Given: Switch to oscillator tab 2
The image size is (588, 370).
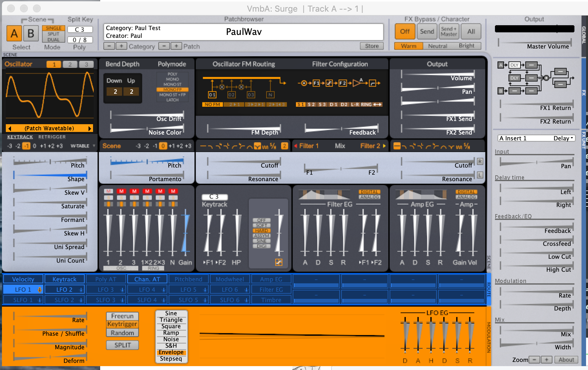Looking at the screenshot, I should click(70, 64).
